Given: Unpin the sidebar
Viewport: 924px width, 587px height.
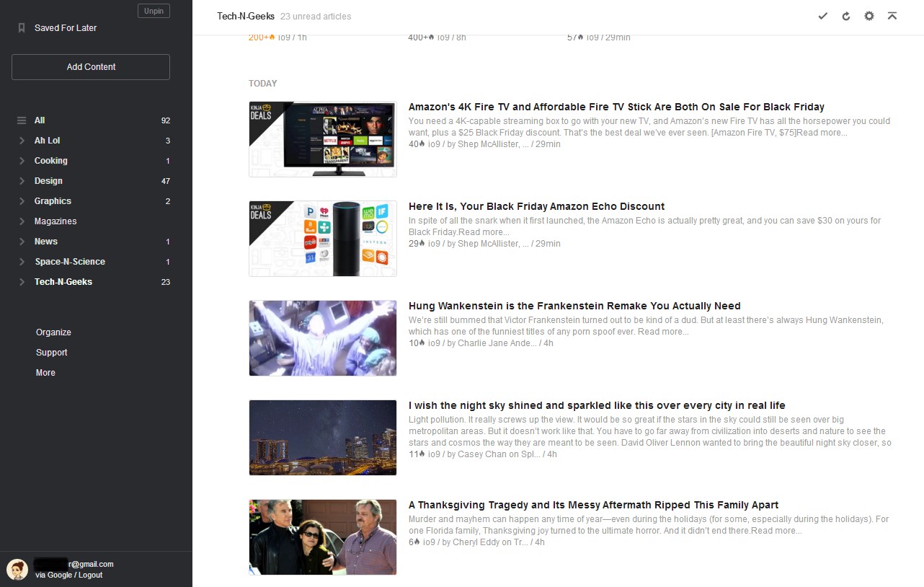Looking at the screenshot, I should (154, 11).
